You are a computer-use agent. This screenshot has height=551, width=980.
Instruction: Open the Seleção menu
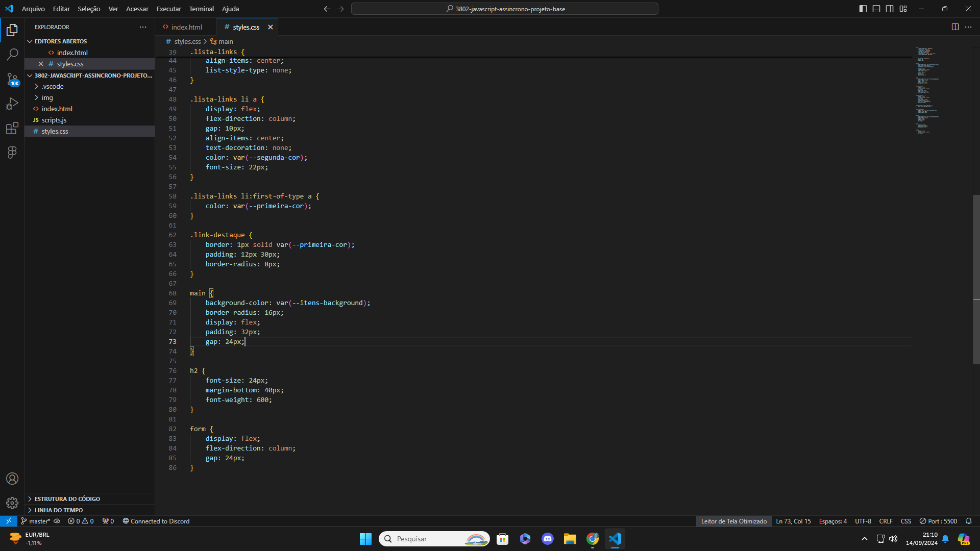[89, 9]
